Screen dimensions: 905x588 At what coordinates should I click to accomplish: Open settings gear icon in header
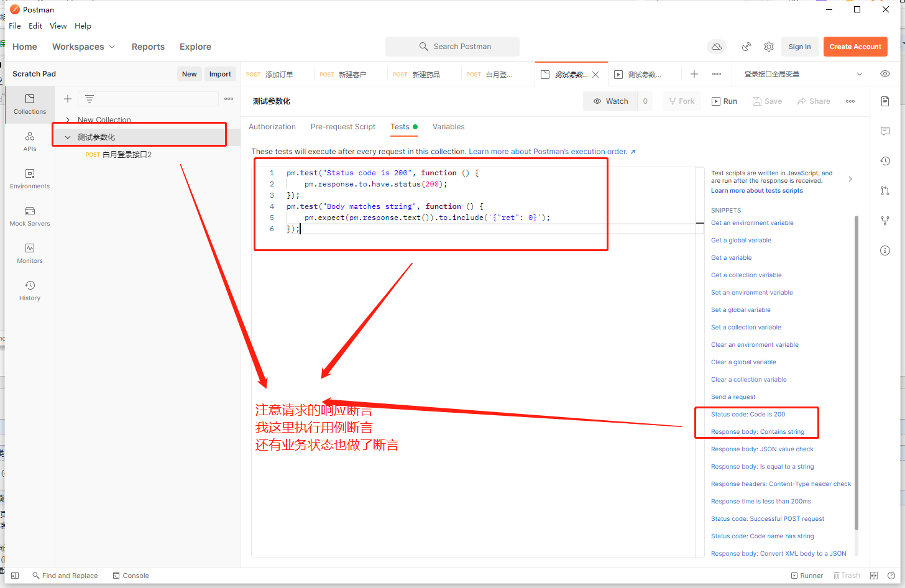click(769, 47)
